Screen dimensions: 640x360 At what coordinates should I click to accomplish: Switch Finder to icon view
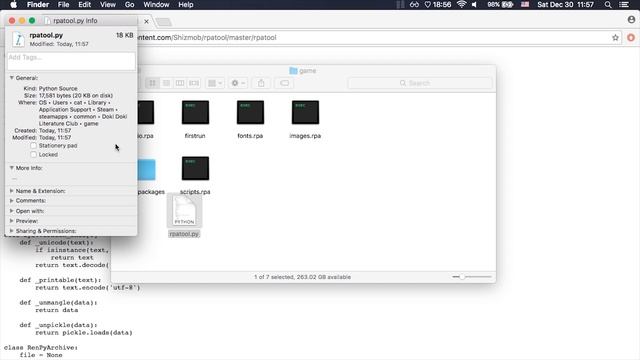point(152,83)
